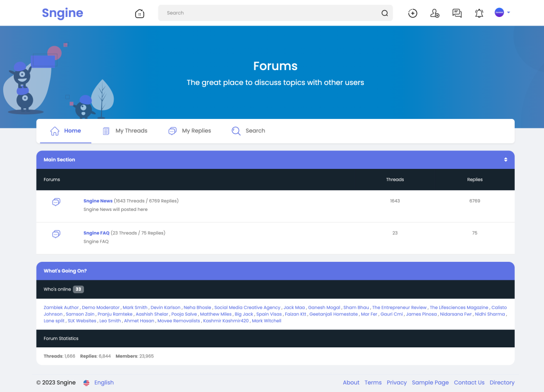544x392 pixels.
Task: Switch to the My Replies tab
Action: click(190, 131)
